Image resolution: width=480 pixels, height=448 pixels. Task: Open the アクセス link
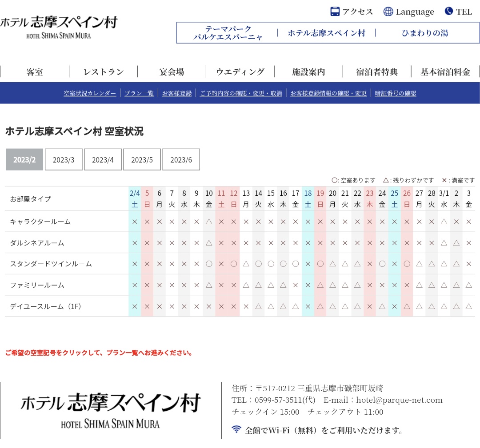pyautogui.click(x=357, y=12)
